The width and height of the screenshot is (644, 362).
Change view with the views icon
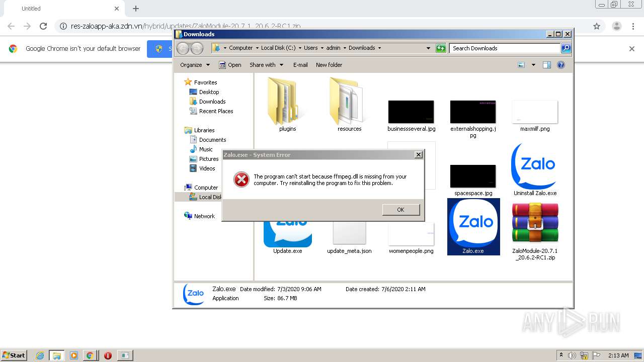(521, 65)
